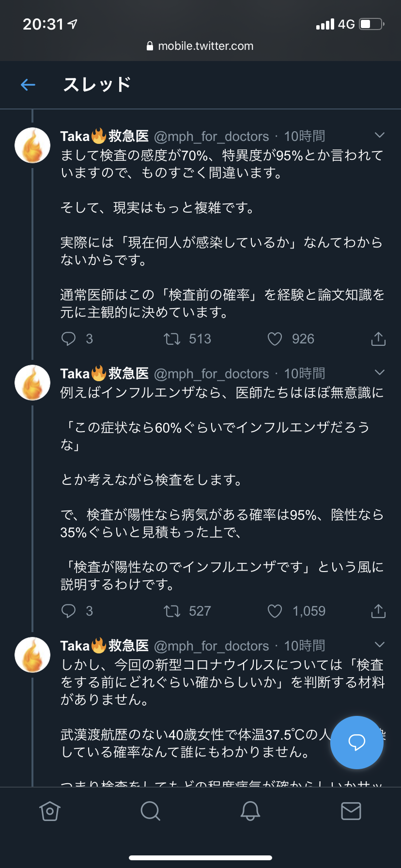Go to Home tab in bottom navigation
This screenshot has width=401, height=868.
point(50,811)
